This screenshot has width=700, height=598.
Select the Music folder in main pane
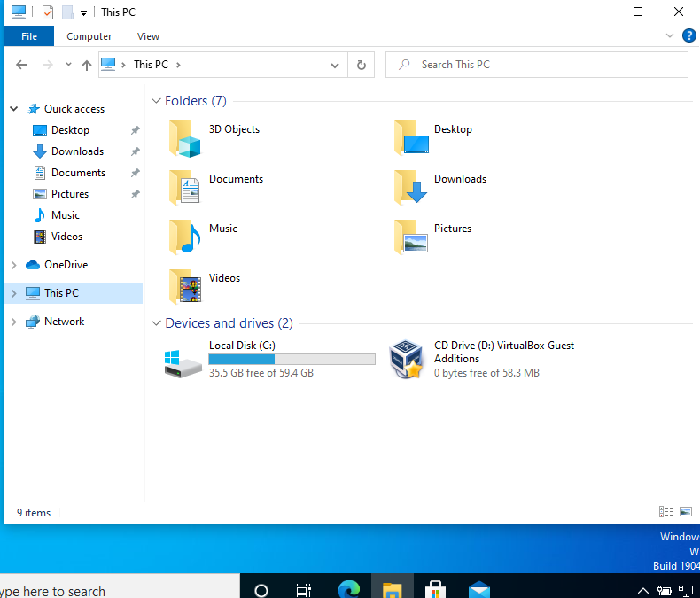tap(203, 237)
